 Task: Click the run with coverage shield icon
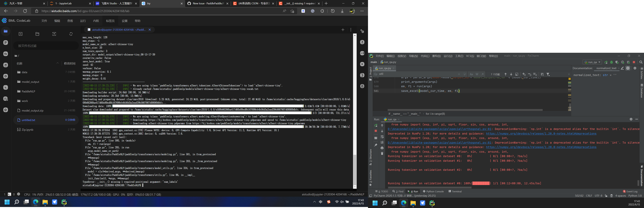[617, 62]
